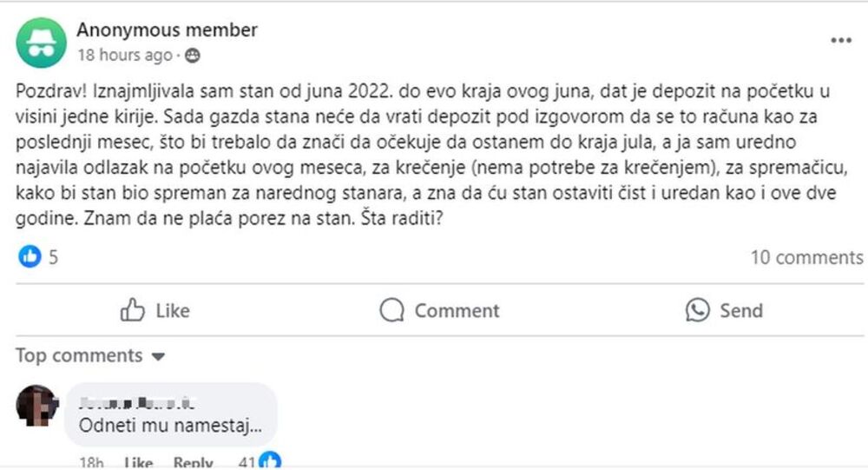Click the blue like reaction icon on the post

[x=30, y=257]
